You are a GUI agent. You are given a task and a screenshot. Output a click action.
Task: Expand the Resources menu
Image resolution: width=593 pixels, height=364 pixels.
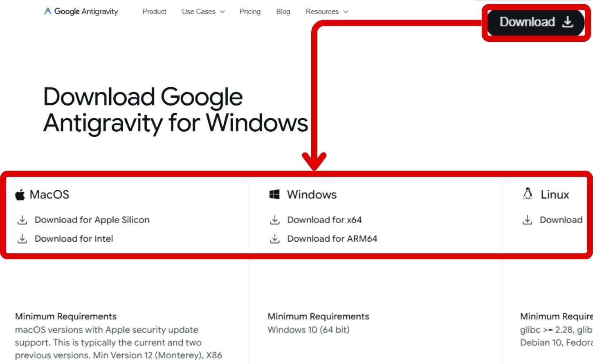[x=323, y=11]
